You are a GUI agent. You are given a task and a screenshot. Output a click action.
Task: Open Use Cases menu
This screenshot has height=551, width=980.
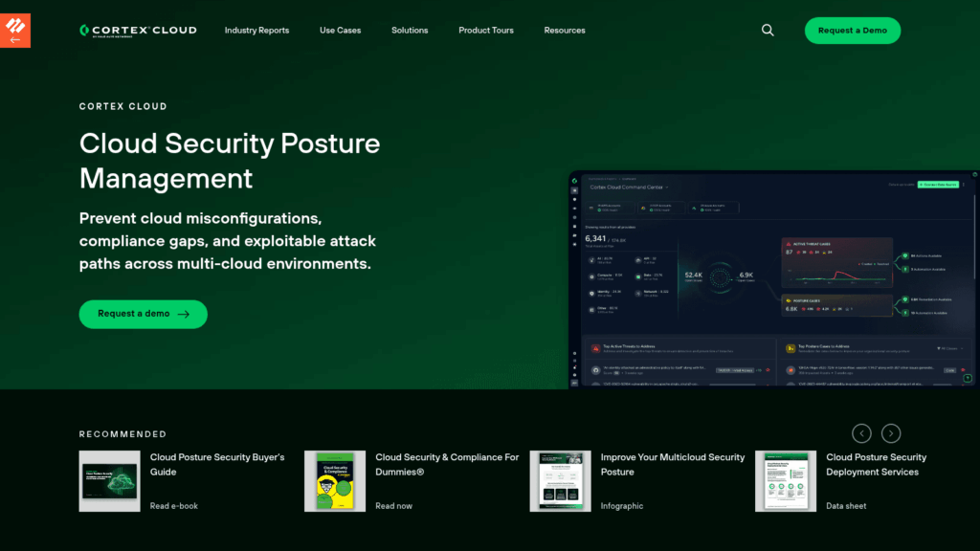pos(340,30)
